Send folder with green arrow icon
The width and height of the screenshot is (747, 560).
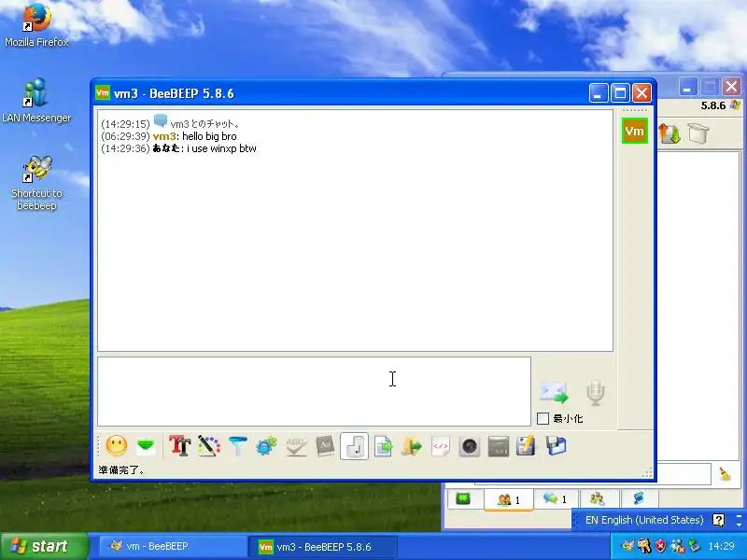pyautogui.click(x=412, y=446)
